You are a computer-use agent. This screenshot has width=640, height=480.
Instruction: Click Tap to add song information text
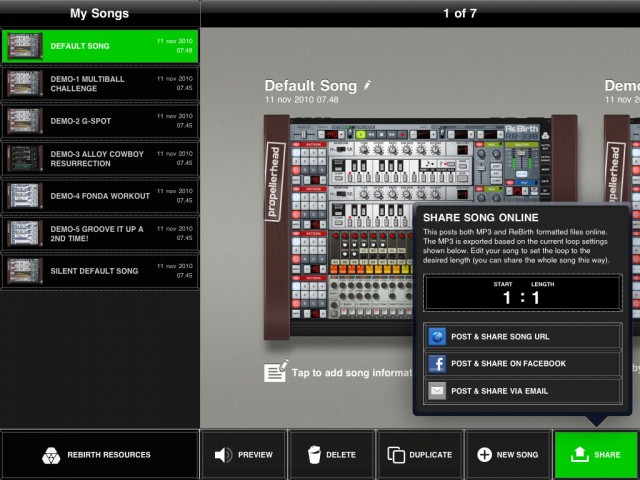coord(352,373)
